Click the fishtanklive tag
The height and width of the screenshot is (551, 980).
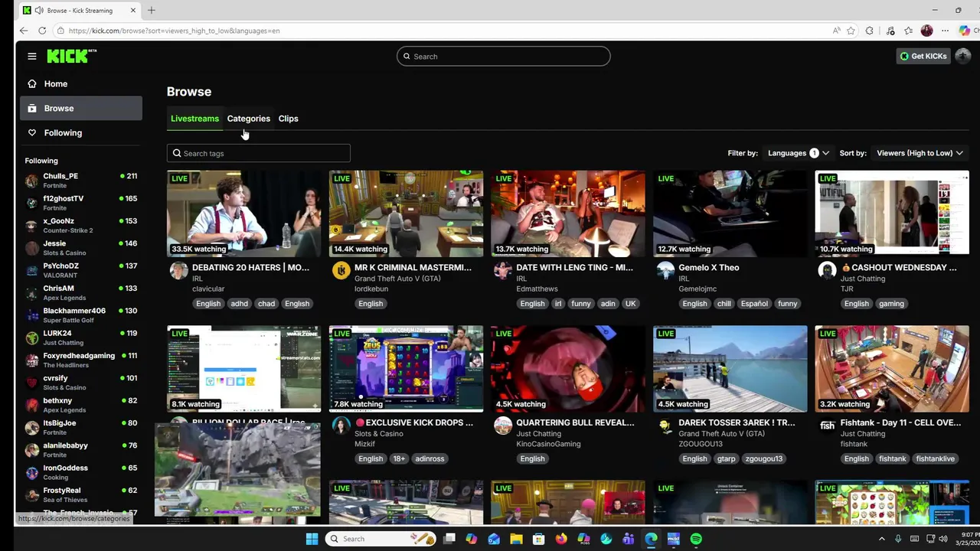tap(935, 459)
